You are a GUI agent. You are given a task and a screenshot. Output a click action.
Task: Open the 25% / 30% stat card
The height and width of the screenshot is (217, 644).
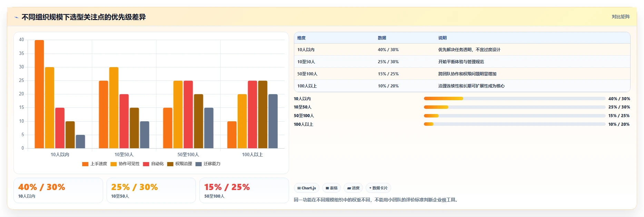pos(151,190)
